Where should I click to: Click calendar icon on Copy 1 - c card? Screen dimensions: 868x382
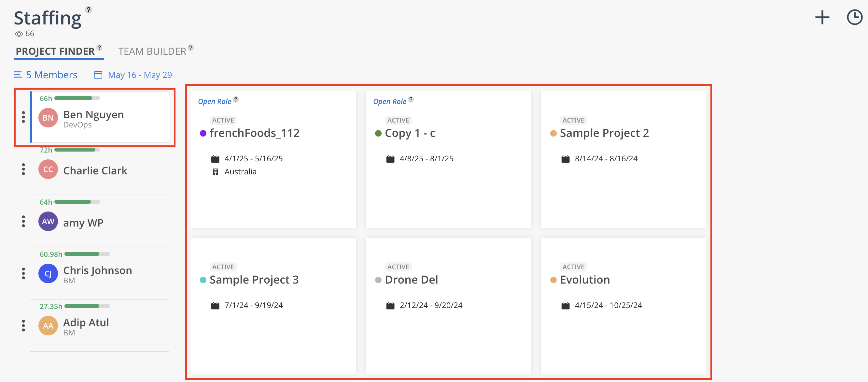(390, 159)
